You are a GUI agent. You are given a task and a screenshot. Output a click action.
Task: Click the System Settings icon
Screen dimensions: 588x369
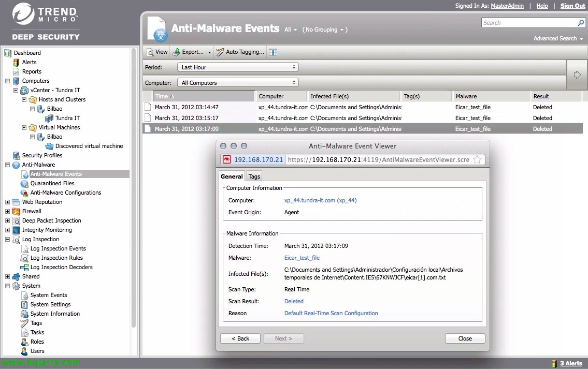pyautogui.click(x=24, y=304)
